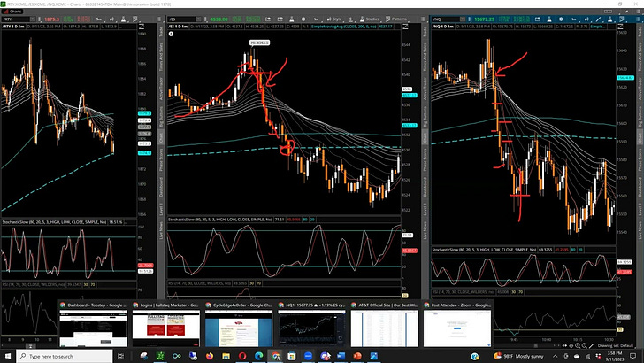Click the /NQ style speaker icon
Viewport: 644px width, 363px height.
coord(586,19)
